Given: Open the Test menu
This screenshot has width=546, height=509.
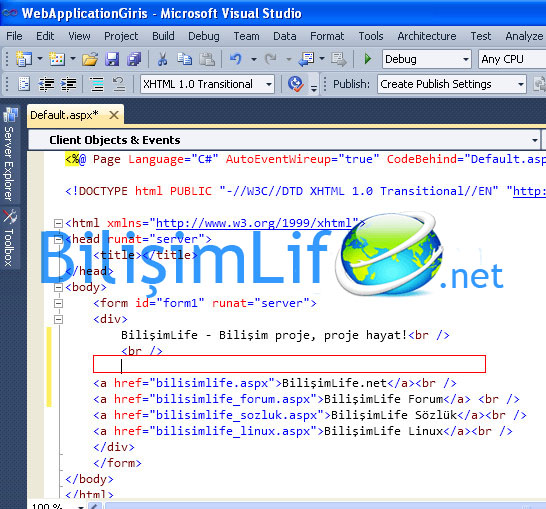Looking at the screenshot, I should tap(481, 36).
